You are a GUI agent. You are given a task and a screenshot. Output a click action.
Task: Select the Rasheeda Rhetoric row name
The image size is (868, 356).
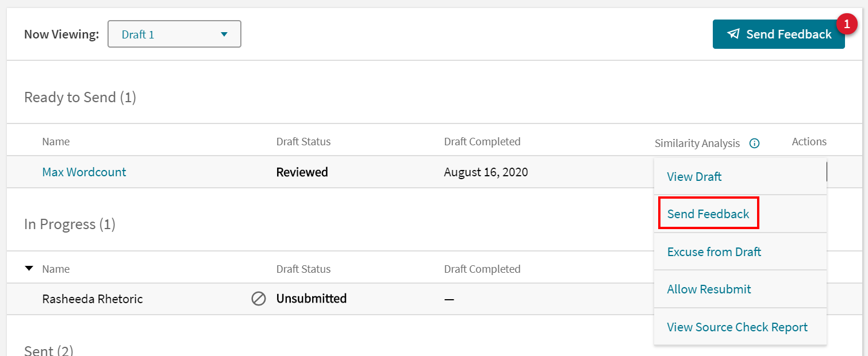92,299
